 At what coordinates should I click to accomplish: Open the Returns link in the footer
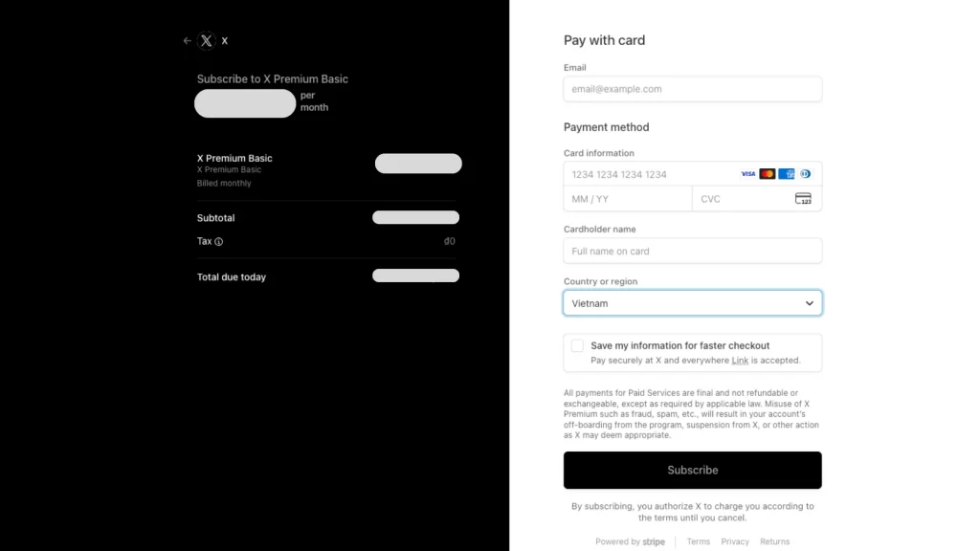pyautogui.click(x=774, y=541)
